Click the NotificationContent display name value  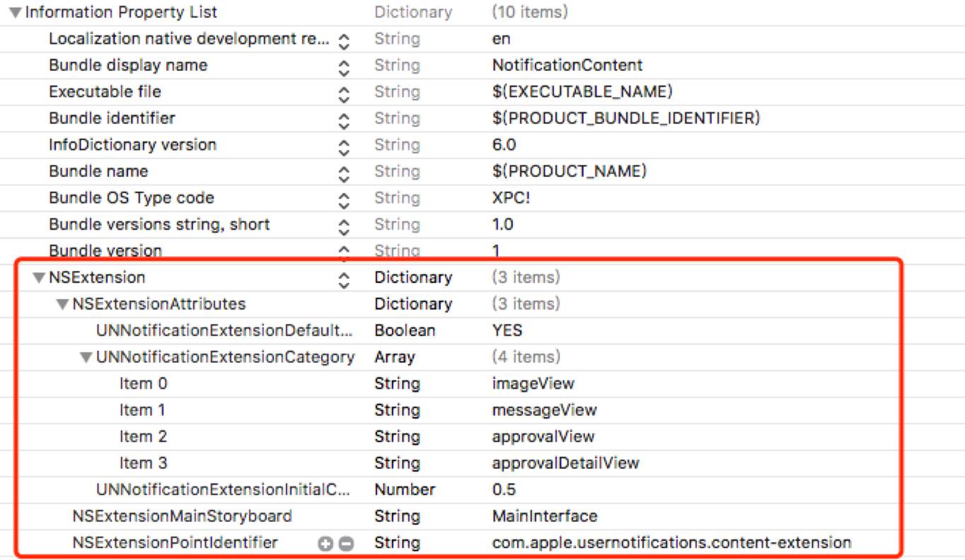coord(567,66)
